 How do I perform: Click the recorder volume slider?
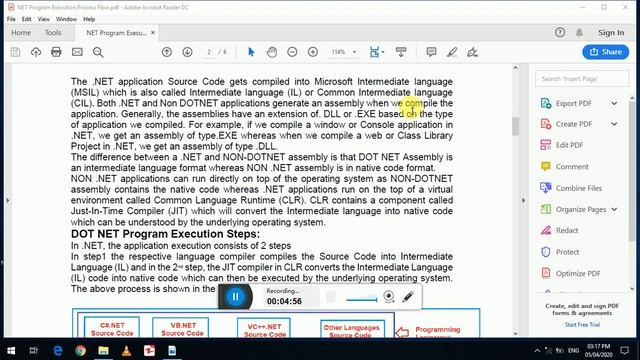[362, 299]
